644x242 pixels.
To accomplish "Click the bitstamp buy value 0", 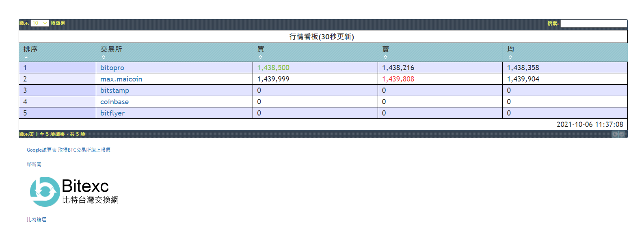I will click(259, 90).
